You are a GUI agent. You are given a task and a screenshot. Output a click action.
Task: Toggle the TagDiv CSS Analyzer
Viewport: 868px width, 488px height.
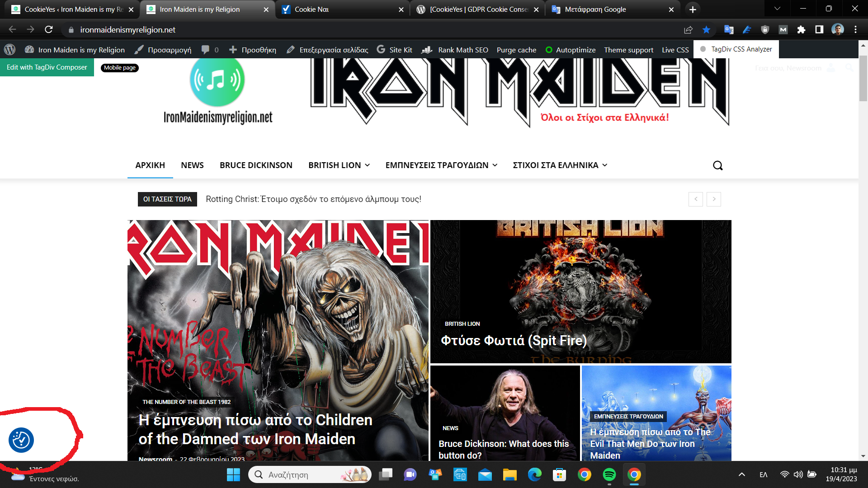736,49
